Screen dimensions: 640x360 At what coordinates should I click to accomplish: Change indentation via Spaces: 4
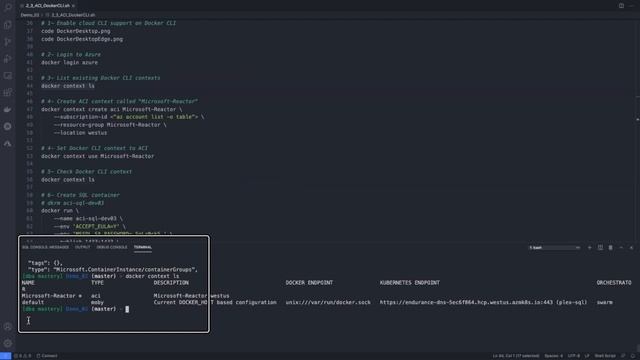[553, 356]
